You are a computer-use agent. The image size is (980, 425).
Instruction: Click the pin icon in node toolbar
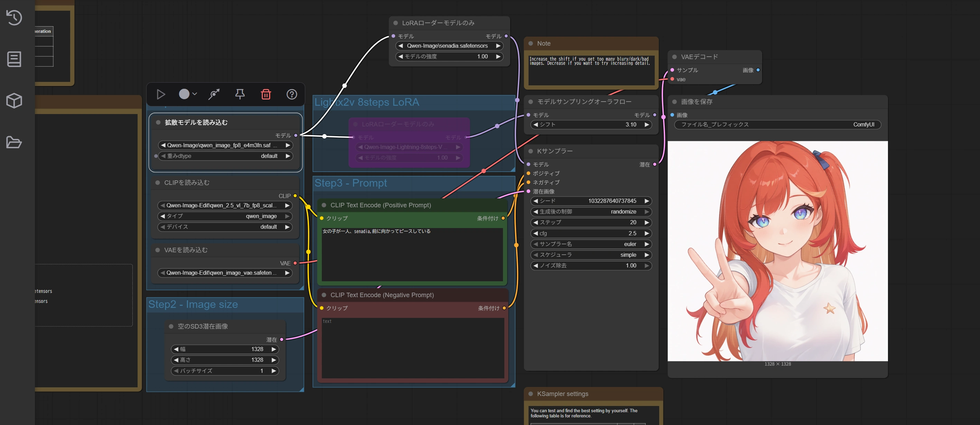240,94
